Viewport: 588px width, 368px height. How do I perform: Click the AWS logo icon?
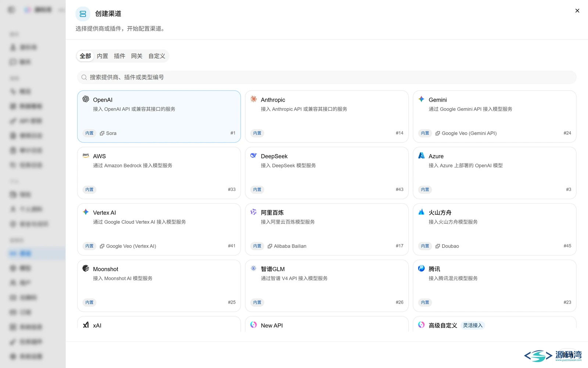(86, 155)
